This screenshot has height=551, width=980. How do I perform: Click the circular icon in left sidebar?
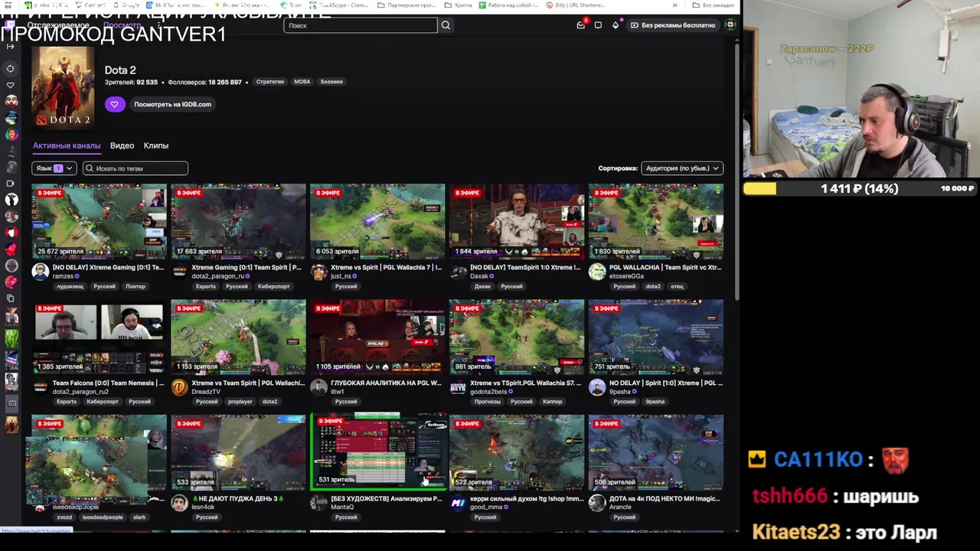(x=11, y=68)
